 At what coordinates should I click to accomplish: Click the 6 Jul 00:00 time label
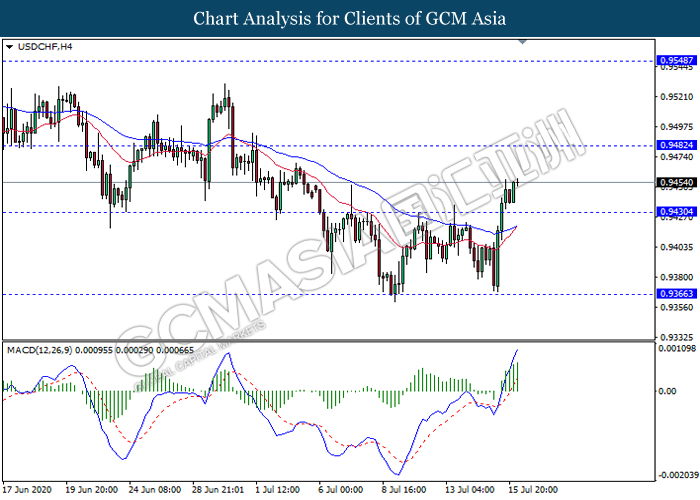[341, 490]
